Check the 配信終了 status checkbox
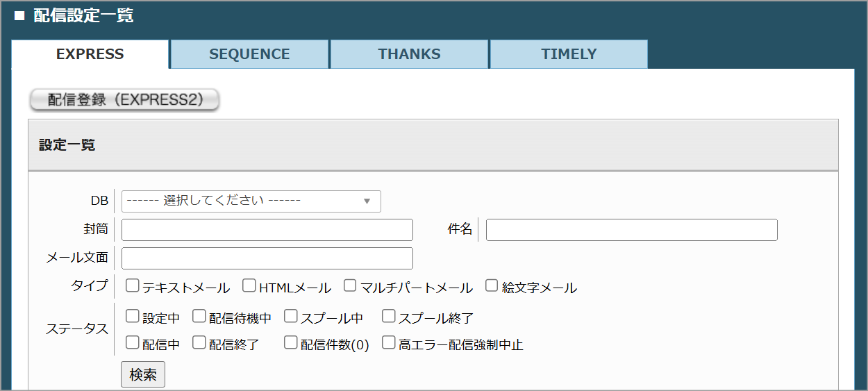868x391 pixels. [x=199, y=342]
